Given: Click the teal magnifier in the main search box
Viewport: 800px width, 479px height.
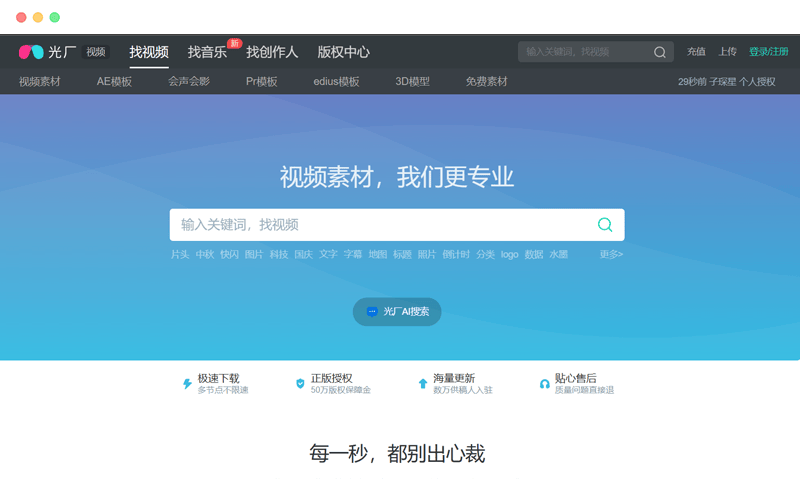Looking at the screenshot, I should tap(605, 224).
